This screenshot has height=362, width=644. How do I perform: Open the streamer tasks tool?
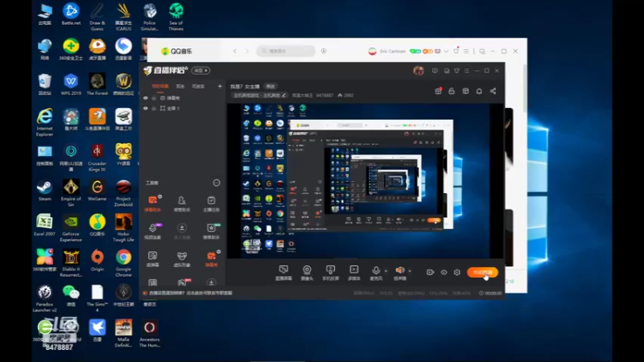point(211,204)
